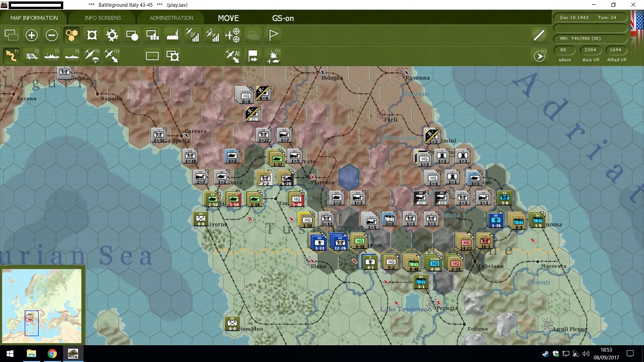
Task: Click the MP: 74K/90K (3K) field
Action: click(591, 38)
